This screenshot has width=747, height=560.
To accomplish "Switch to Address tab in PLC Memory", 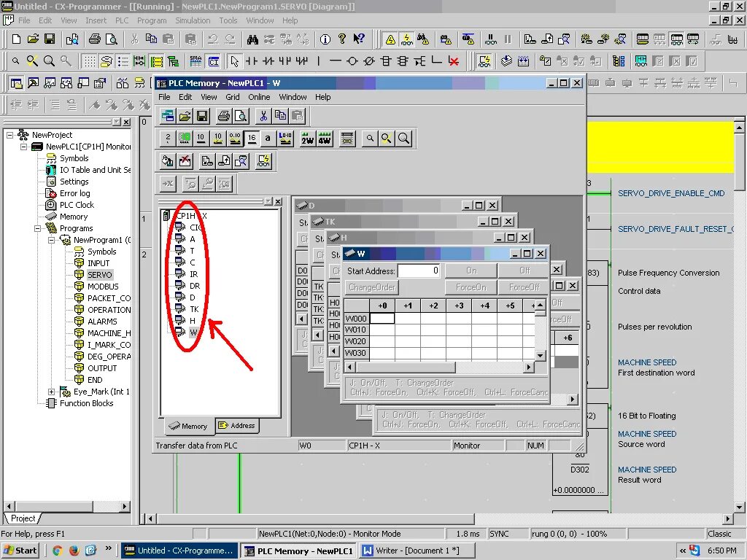I will [x=237, y=426].
